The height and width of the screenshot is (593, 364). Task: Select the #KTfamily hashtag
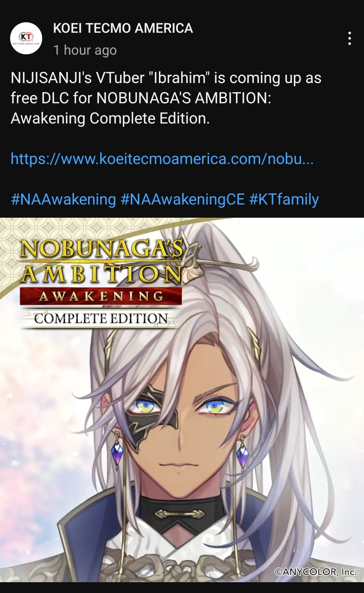click(284, 199)
